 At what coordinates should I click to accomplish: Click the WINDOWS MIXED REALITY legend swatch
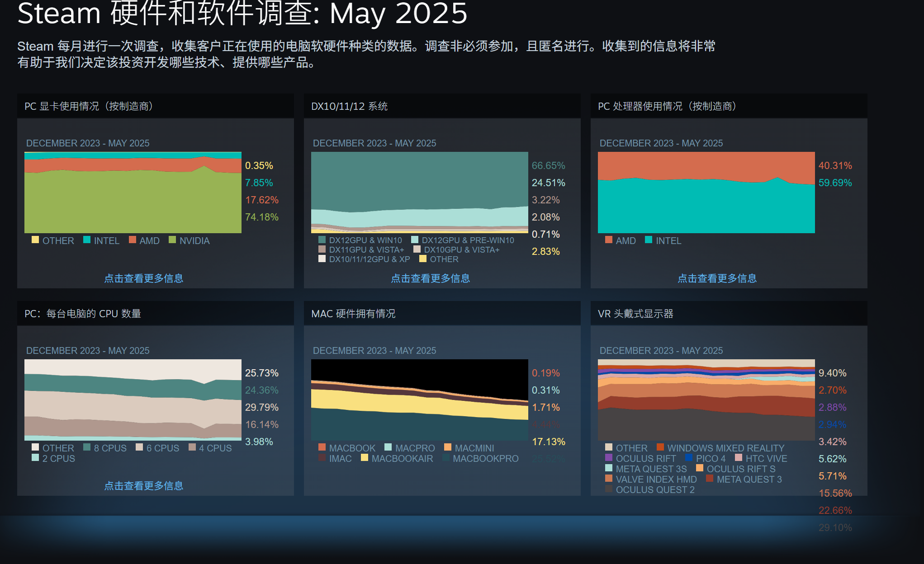click(660, 447)
